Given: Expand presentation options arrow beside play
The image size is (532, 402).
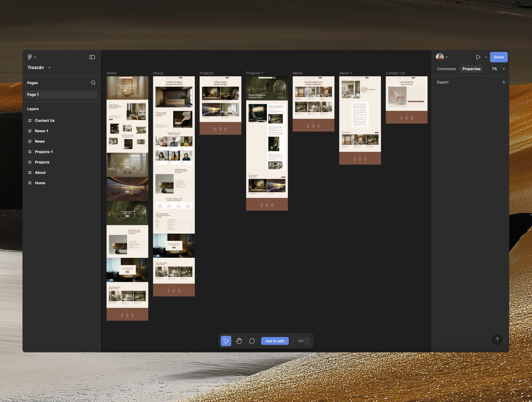Looking at the screenshot, I should (x=486, y=57).
